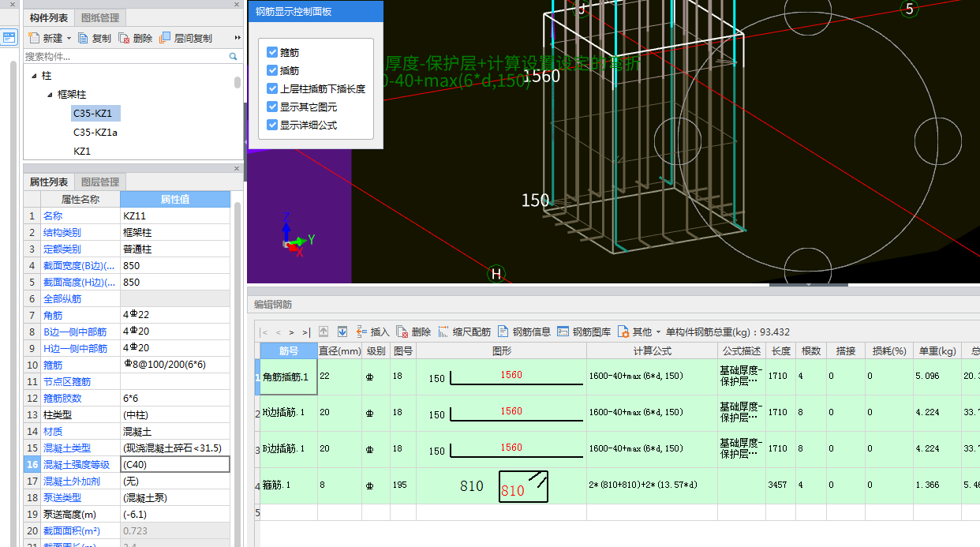Click the window-layout icon on left sidebar
The width and height of the screenshot is (980, 547).
[x=9, y=36]
